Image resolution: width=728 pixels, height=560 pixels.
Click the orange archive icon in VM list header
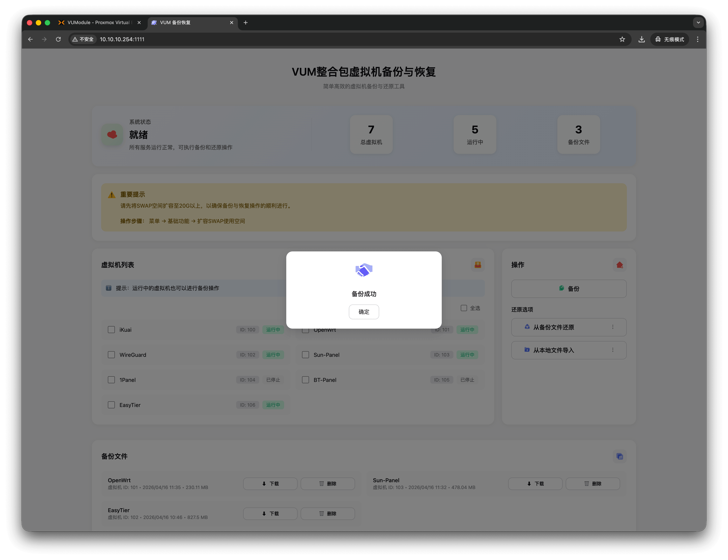tap(477, 265)
